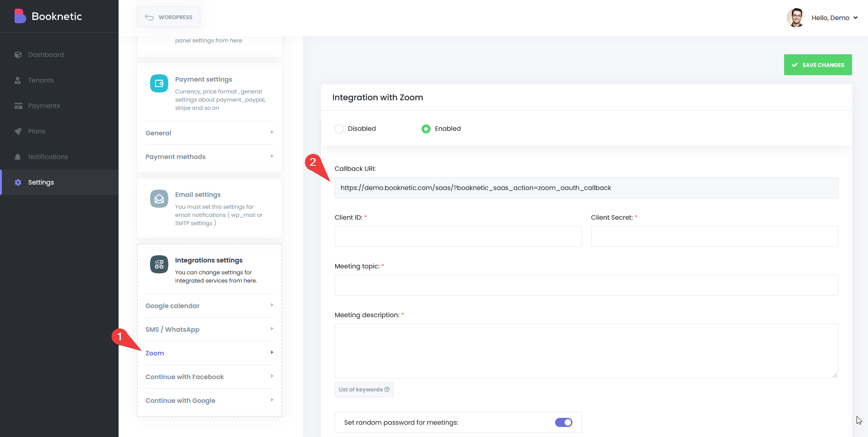Screen dimensions: 868x437
Task: Expand the General payment arrow
Action: click(x=272, y=133)
